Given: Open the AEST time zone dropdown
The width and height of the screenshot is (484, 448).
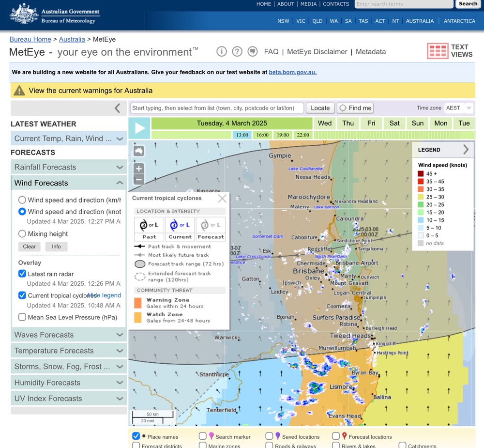Looking at the screenshot, I should (x=458, y=108).
